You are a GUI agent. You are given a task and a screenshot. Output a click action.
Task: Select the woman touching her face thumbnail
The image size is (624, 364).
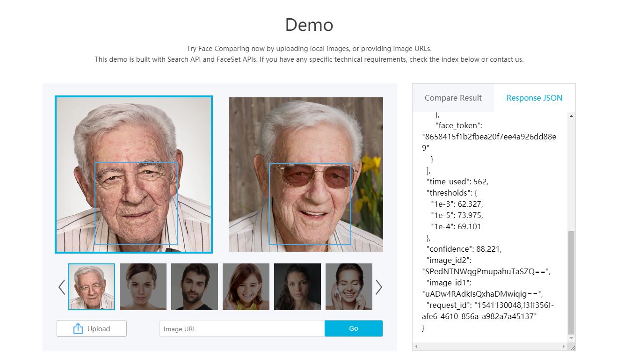coord(349,287)
